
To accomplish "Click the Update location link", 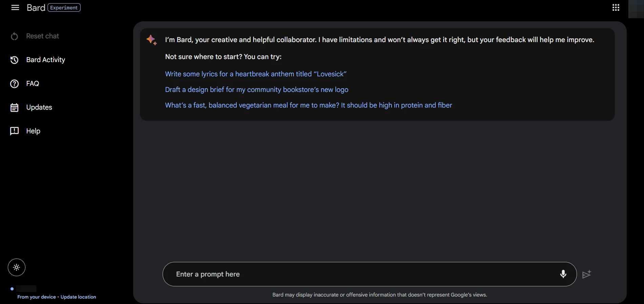I will coord(78,297).
